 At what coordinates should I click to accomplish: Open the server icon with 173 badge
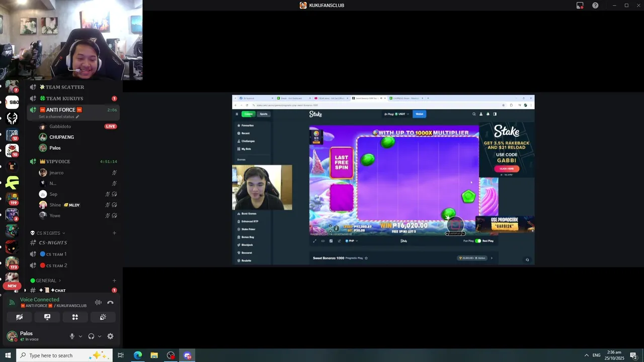pos(12,263)
